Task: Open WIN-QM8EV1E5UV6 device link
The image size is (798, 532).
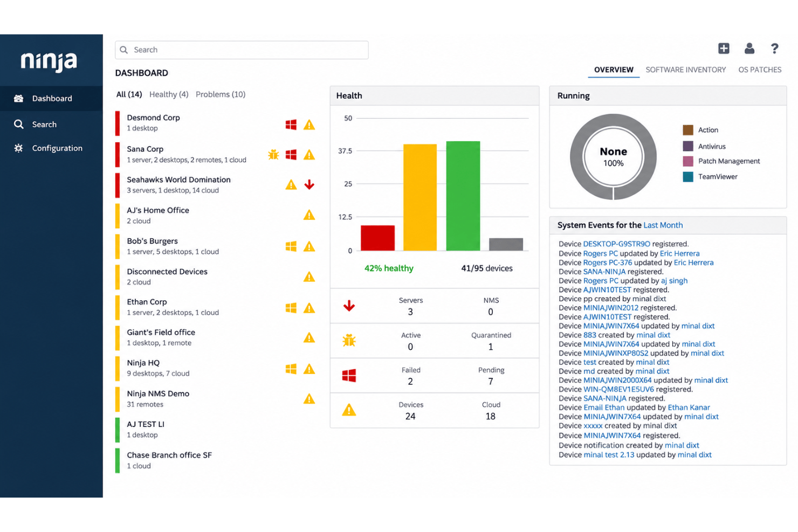Action: [618, 389]
